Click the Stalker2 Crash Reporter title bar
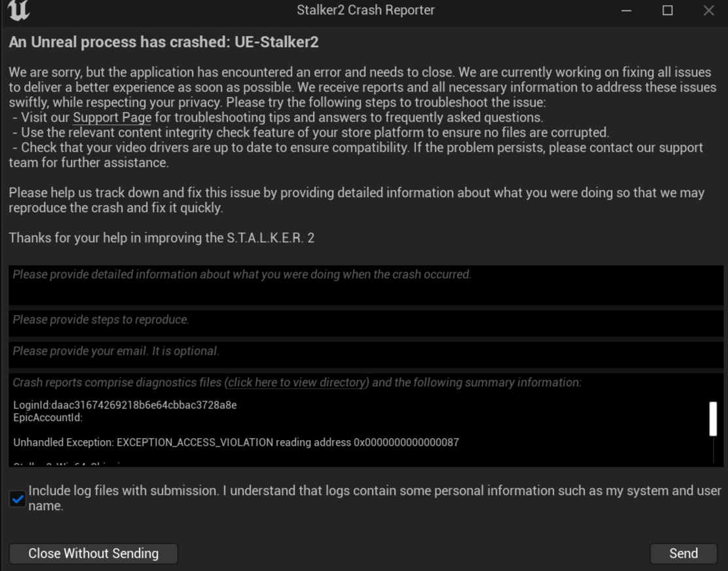The height and width of the screenshot is (571, 728). (x=365, y=10)
